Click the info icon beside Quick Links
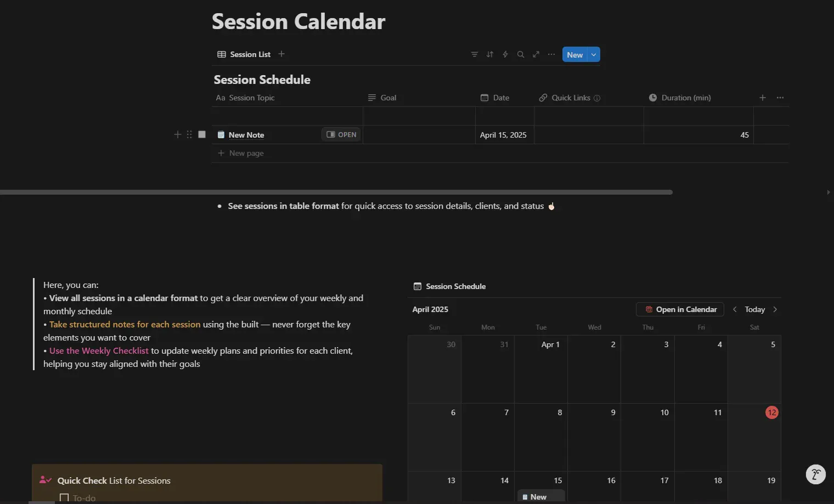 pos(597,98)
